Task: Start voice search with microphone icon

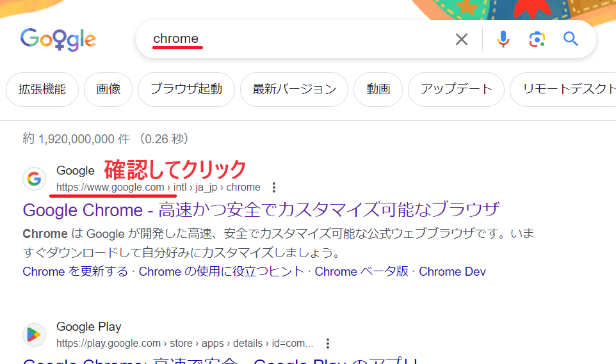Action: [x=503, y=40]
